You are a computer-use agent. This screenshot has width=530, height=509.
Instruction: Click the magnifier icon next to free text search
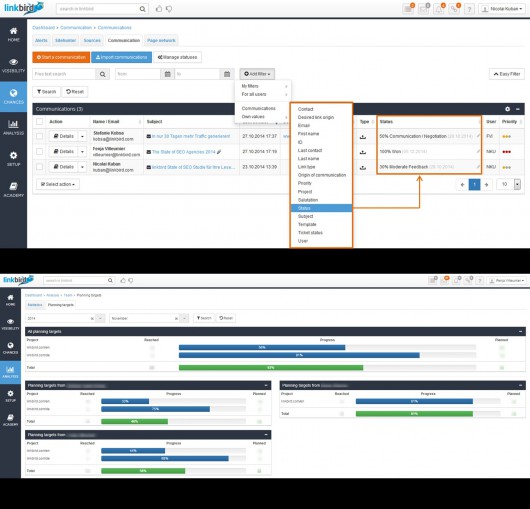pos(102,74)
